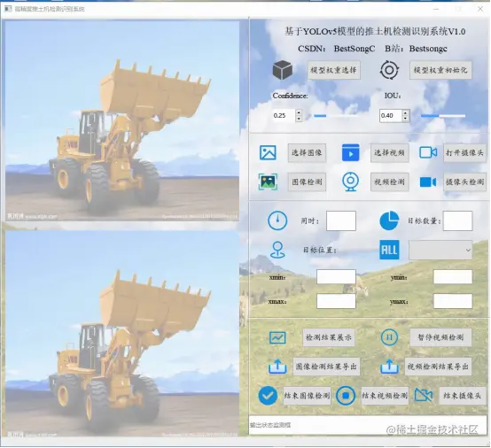The height and width of the screenshot is (448, 491).
Task: Click the system title text 基于YOLOv5模型的推土机检测识别系统V1.0
Action: [x=375, y=31]
